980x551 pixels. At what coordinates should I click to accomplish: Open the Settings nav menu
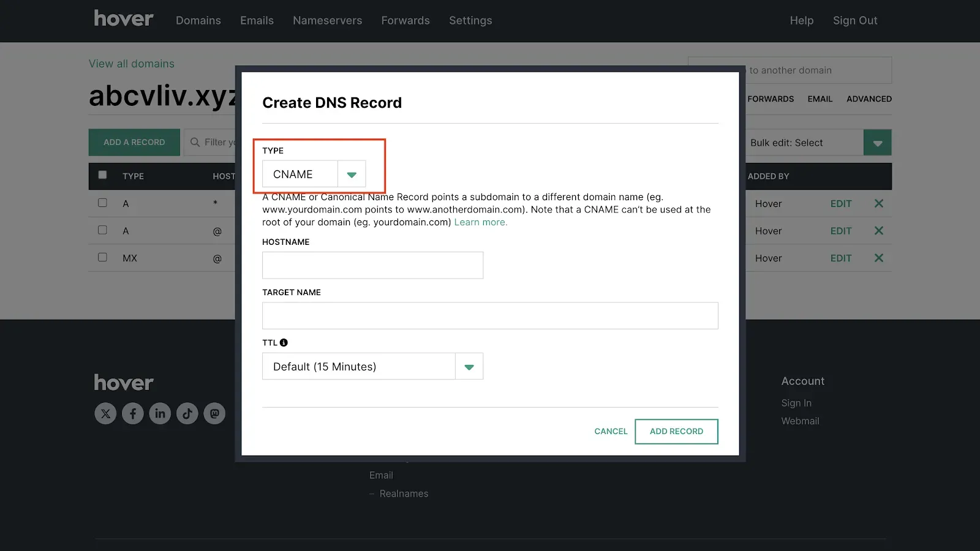pos(470,20)
